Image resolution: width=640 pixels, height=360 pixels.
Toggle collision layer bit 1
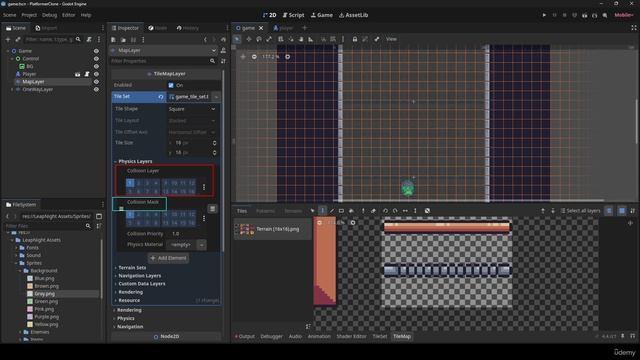(x=130, y=183)
